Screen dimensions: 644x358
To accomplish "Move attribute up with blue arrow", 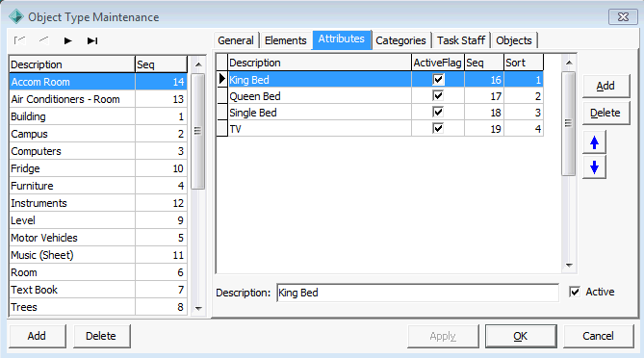I will point(594,142).
